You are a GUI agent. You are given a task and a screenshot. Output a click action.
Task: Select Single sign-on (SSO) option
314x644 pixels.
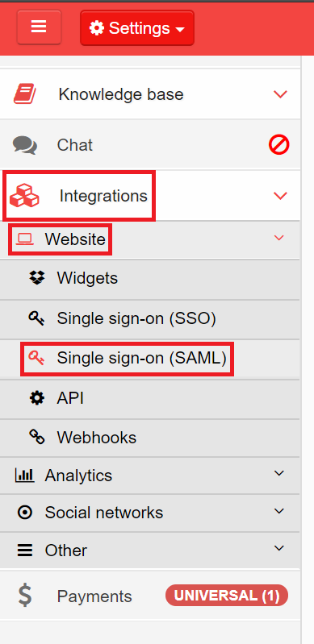click(150, 319)
